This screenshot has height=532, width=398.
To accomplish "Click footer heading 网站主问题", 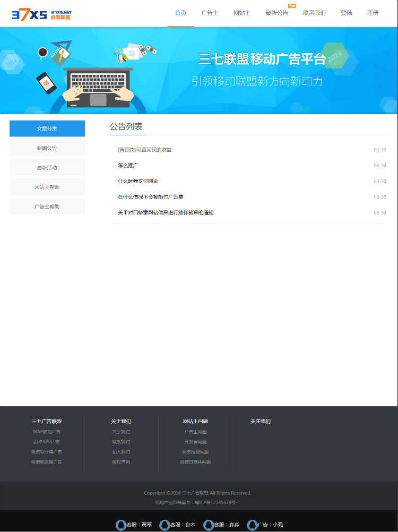I will (196, 422).
